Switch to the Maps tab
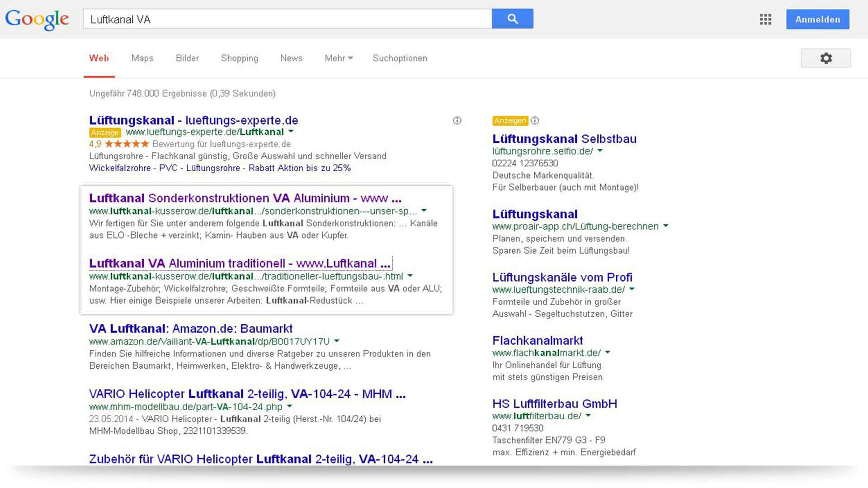The height and width of the screenshot is (488, 868). pyautogui.click(x=142, y=58)
